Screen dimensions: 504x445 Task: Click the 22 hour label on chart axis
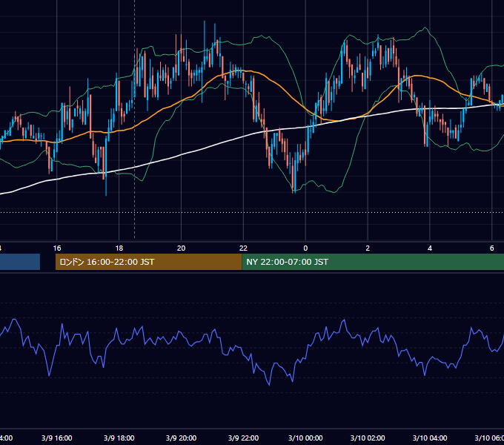pyautogui.click(x=243, y=248)
